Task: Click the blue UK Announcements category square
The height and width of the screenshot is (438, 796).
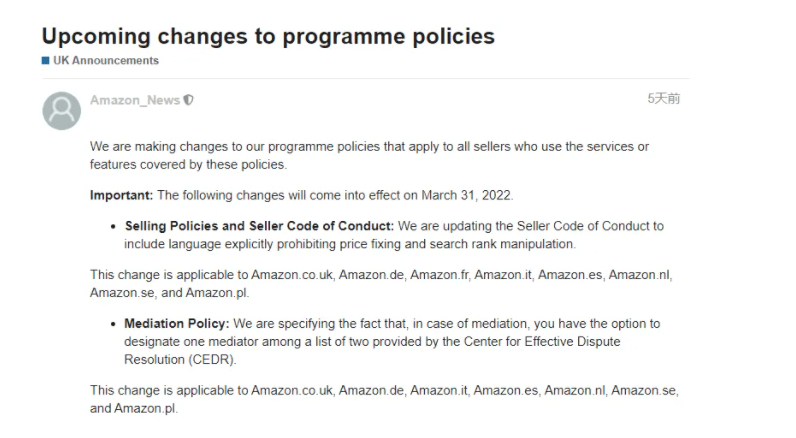Action: pos(45,61)
